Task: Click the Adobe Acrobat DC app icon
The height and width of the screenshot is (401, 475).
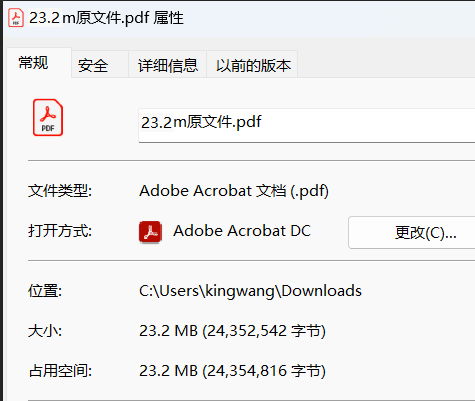Action: (150, 232)
